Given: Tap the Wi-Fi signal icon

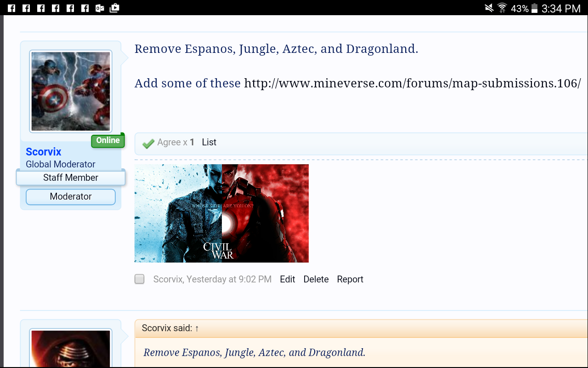Looking at the screenshot, I should click(502, 8).
